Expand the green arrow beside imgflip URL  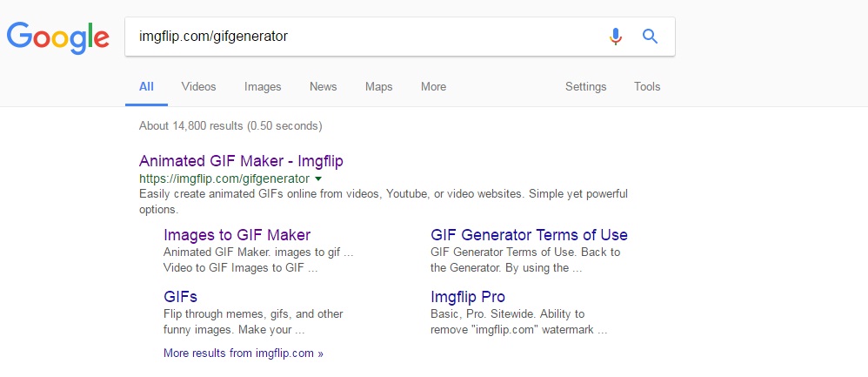(317, 179)
